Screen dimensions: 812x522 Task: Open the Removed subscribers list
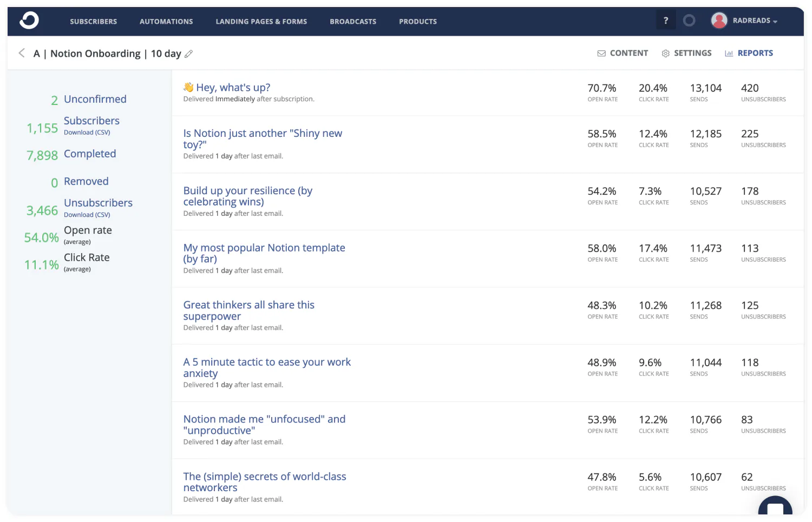pyautogui.click(x=86, y=181)
